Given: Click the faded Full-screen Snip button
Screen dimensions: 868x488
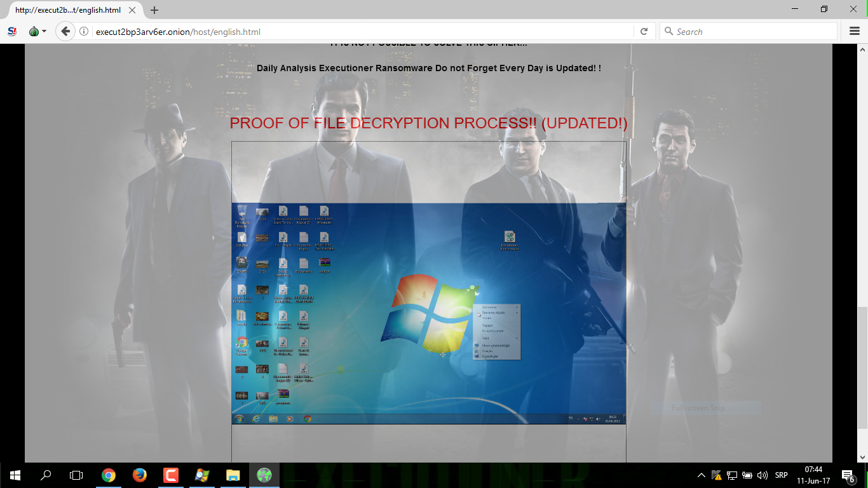Looking at the screenshot, I should 706,408.
